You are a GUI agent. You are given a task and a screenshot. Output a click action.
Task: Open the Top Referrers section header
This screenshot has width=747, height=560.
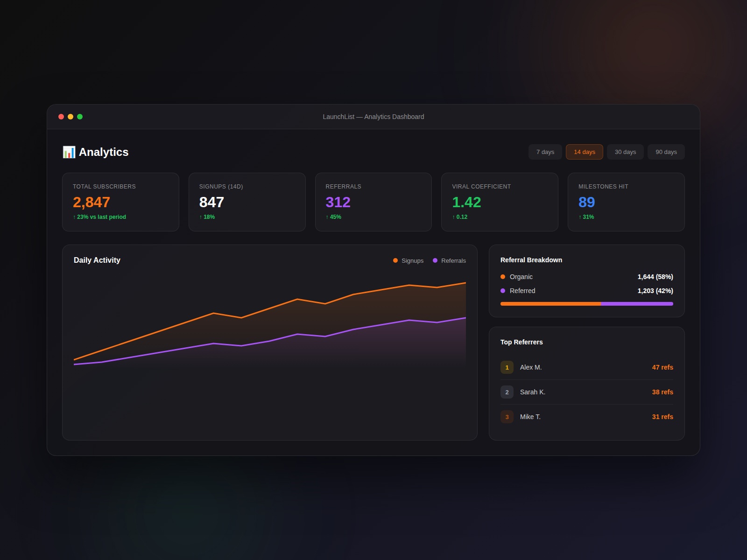521,342
